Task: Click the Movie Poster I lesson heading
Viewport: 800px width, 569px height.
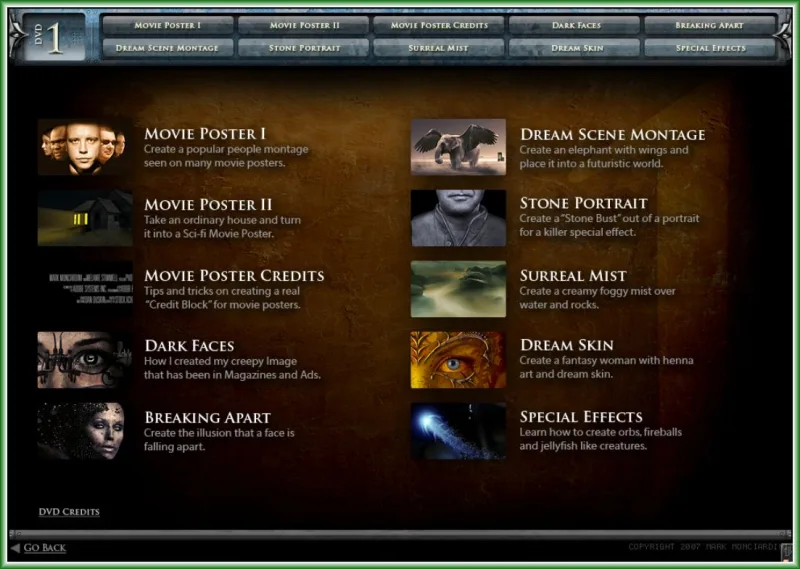Action: pyautogui.click(x=205, y=134)
